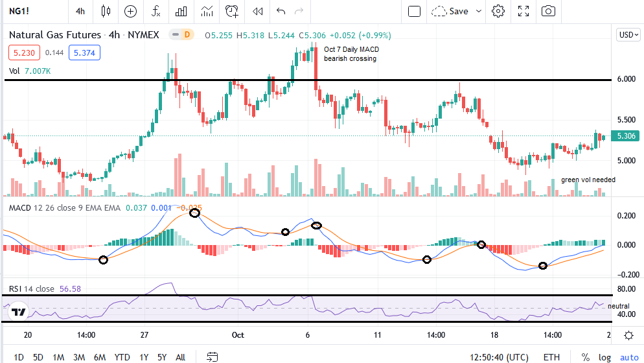
Task: Enter fullscreen mode
Action: click(x=523, y=11)
